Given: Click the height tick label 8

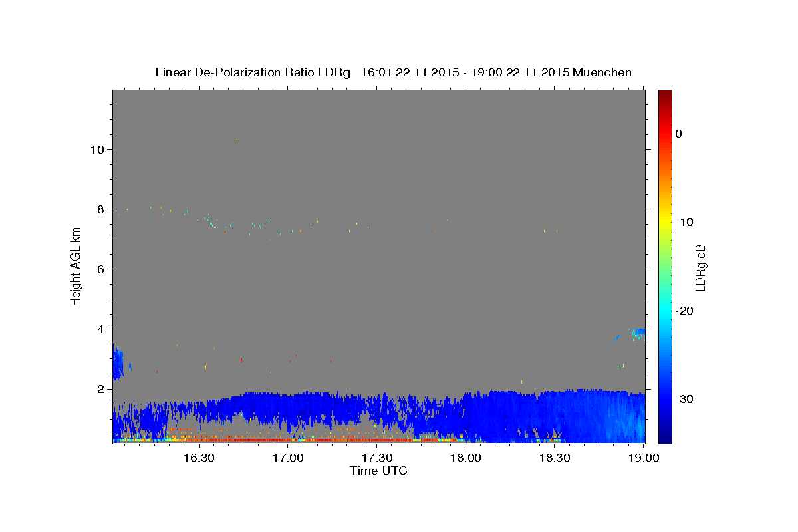Looking at the screenshot, I should (100, 209).
